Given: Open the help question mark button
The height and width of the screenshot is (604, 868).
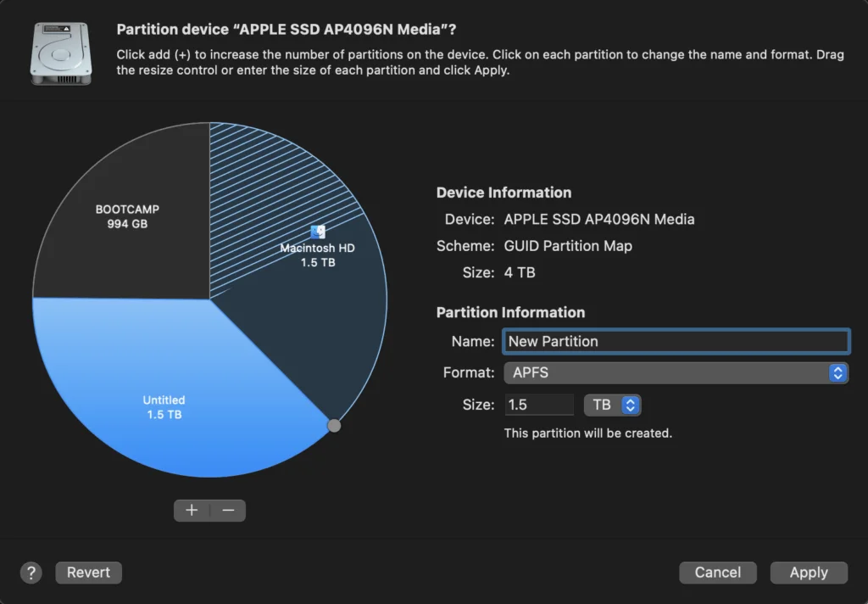Looking at the screenshot, I should pyautogui.click(x=31, y=573).
